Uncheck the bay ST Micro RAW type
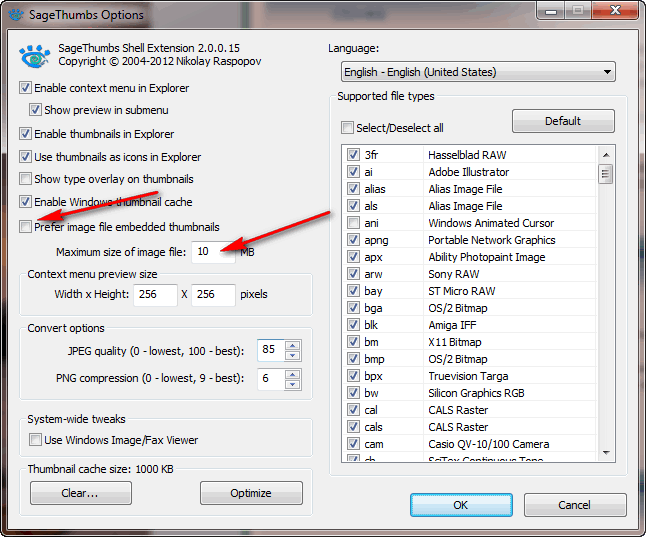This screenshot has height=537, width=646. pos(353,291)
